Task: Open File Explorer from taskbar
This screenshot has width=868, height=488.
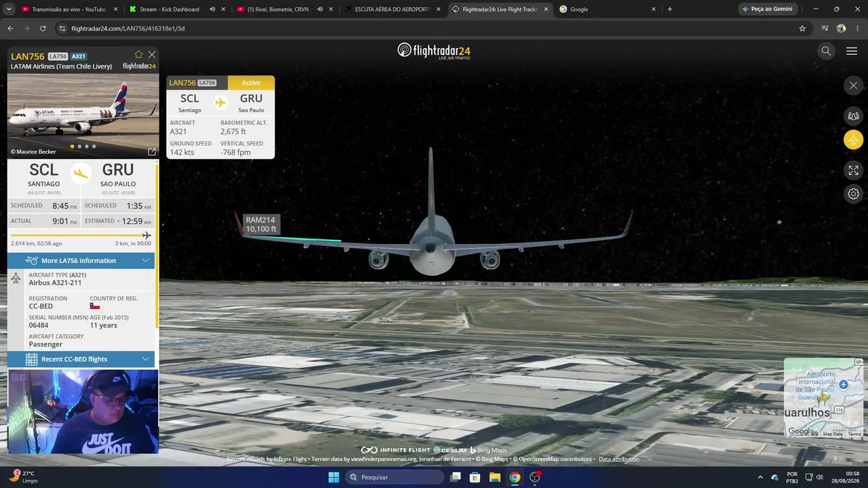Action: coord(495,477)
